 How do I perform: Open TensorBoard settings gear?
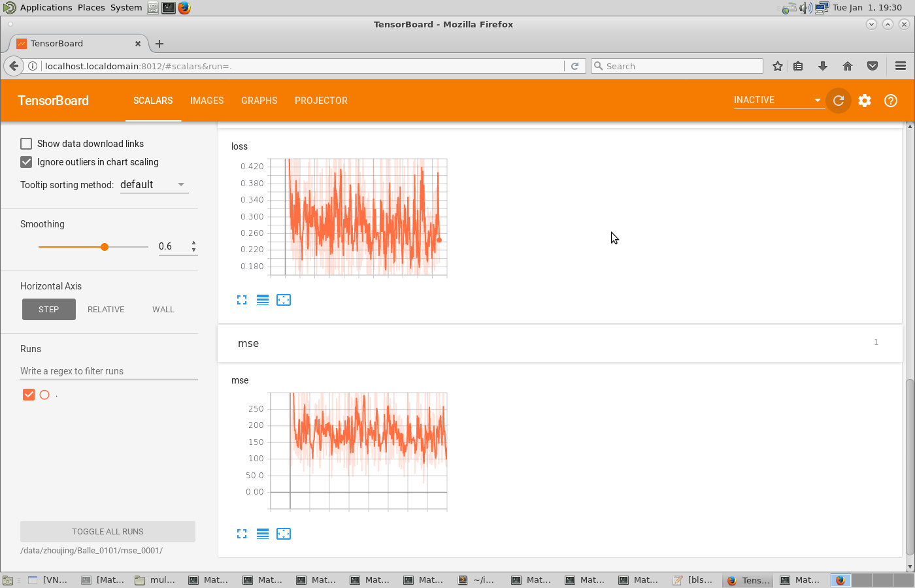[x=864, y=101]
